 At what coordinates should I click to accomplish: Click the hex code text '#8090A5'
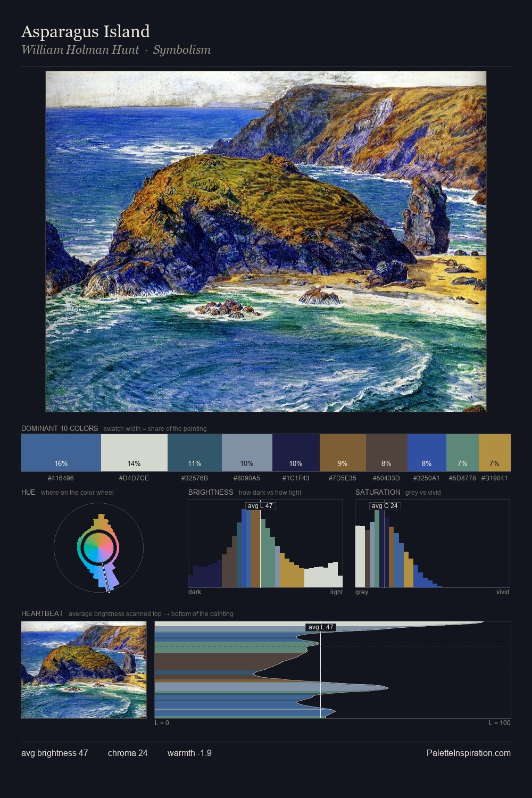coord(247,478)
